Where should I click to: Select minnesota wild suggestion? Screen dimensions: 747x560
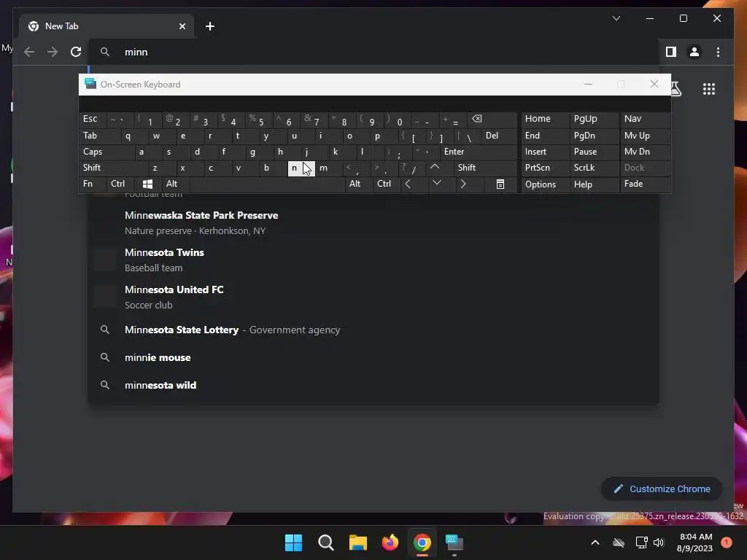pyautogui.click(x=373, y=385)
